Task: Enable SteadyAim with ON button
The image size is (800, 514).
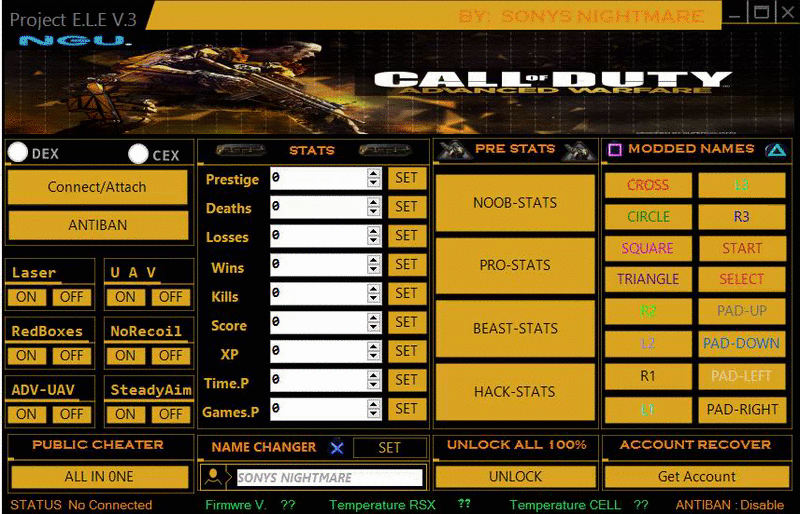Action: (x=126, y=414)
